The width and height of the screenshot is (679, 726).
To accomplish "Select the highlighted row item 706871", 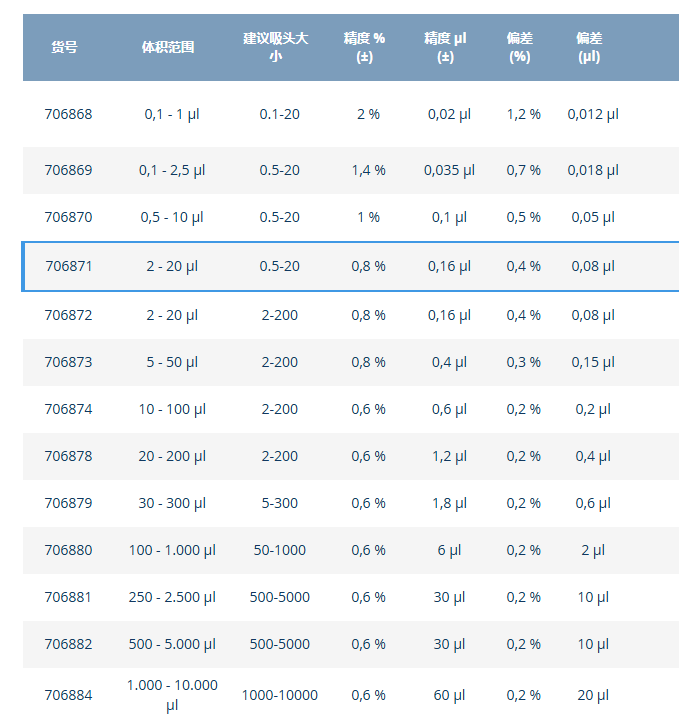I will 68,266.
